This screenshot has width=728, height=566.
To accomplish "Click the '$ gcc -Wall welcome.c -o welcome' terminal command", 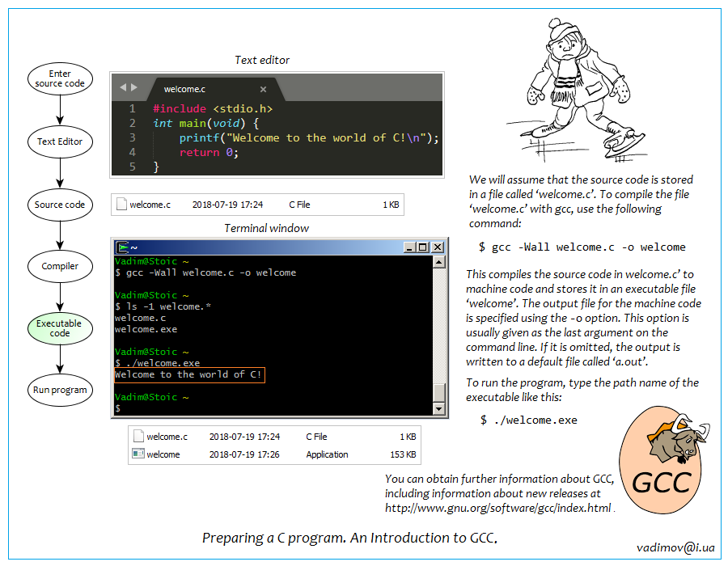I will pos(205,272).
